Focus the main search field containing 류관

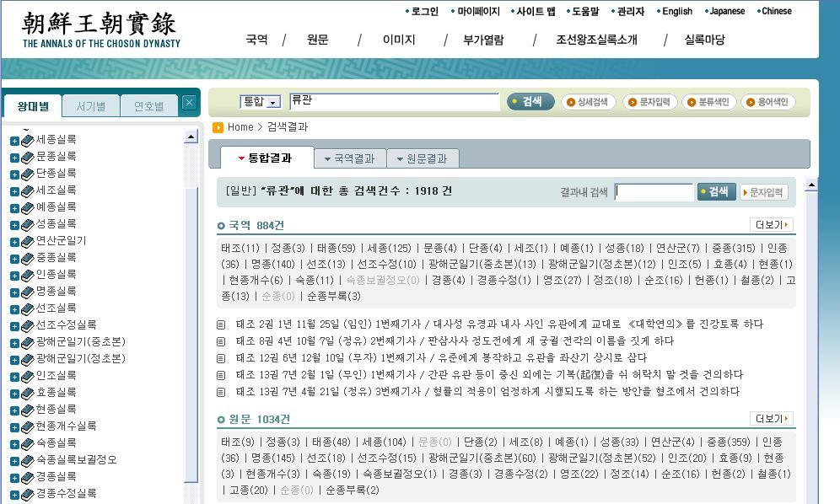(395, 102)
